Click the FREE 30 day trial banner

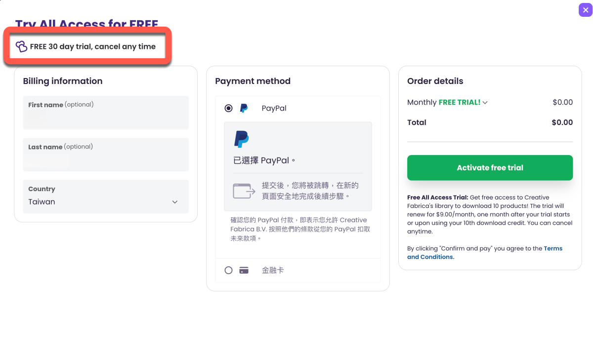(92, 46)
